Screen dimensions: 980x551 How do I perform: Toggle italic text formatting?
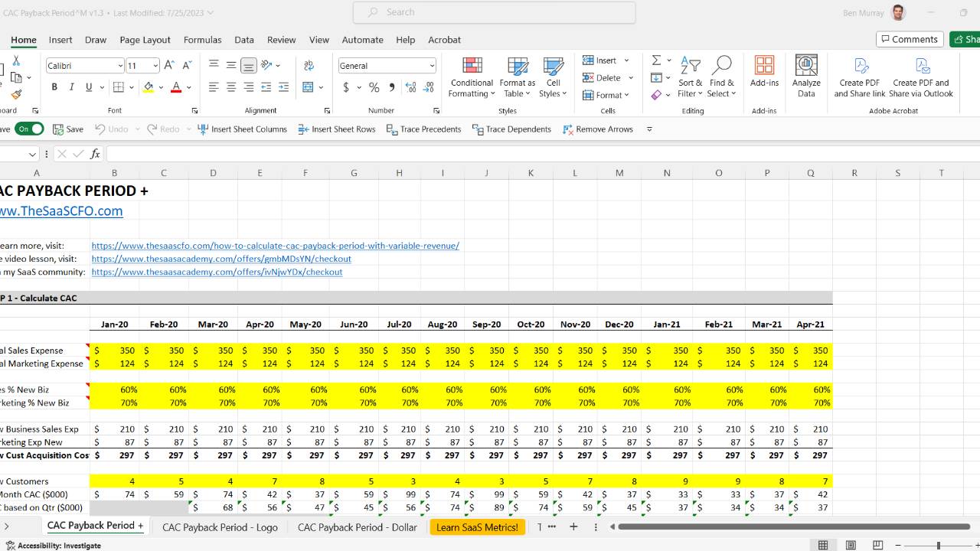click(x=72, y=87)
